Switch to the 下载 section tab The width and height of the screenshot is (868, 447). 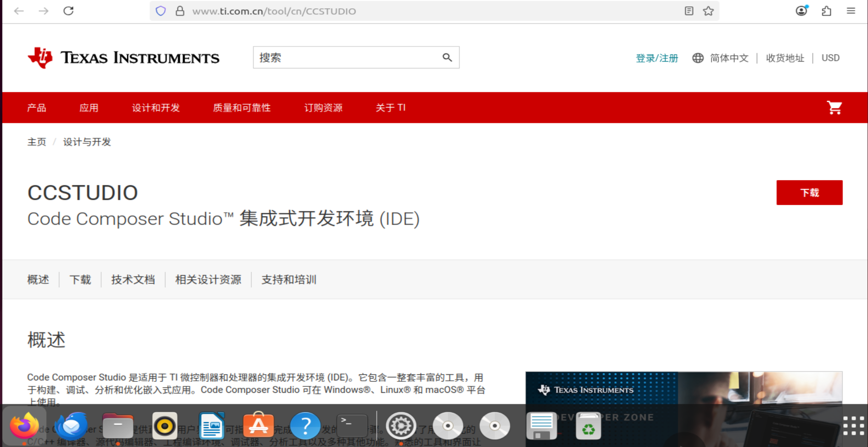80,279
